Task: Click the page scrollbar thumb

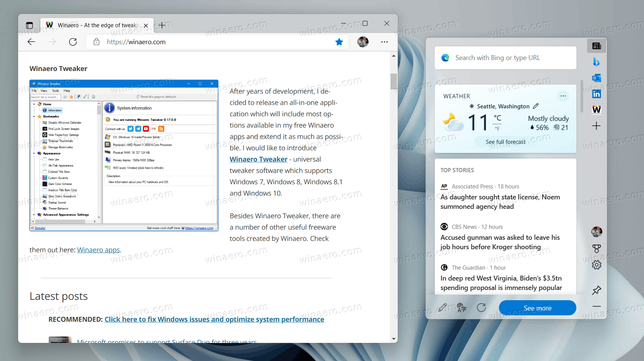Action: coord(394,81)
